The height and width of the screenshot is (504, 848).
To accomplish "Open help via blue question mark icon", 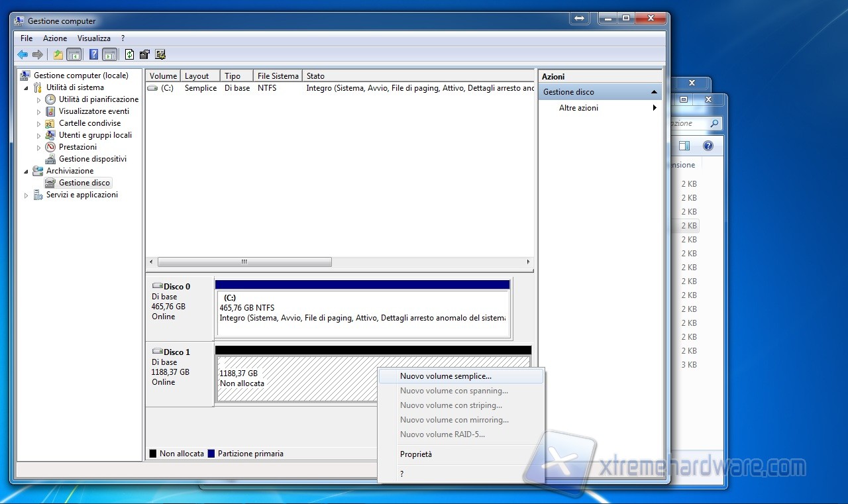I will [x=94, y=55].
